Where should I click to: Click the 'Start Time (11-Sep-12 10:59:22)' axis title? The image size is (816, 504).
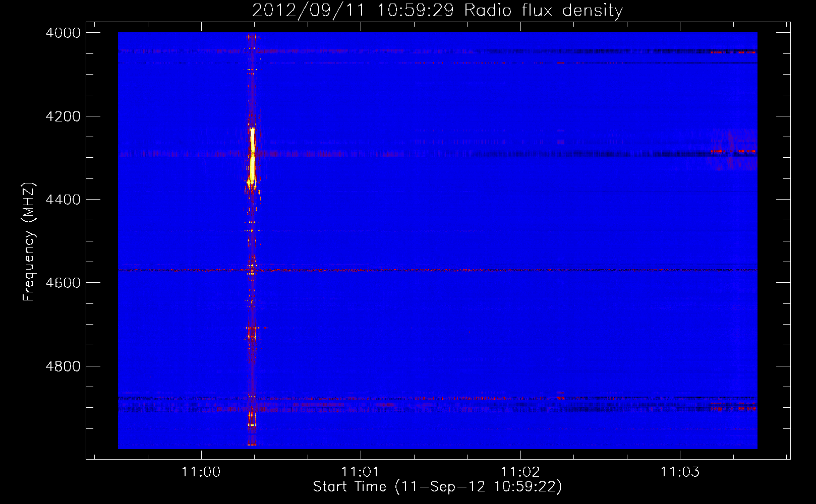pyautogui.click(x=437, y=487)
